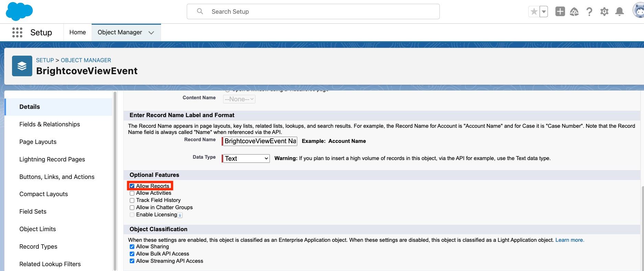Uncheck the Allow Sharing checkbox

pyautogui.click(x=132, y=247)
